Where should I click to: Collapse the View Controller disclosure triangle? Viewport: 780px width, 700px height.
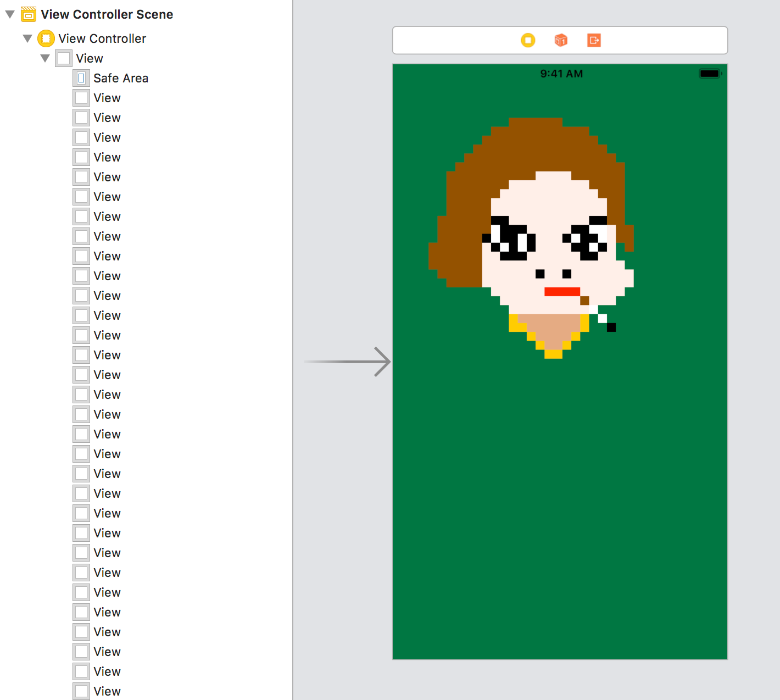coord(27,38)
